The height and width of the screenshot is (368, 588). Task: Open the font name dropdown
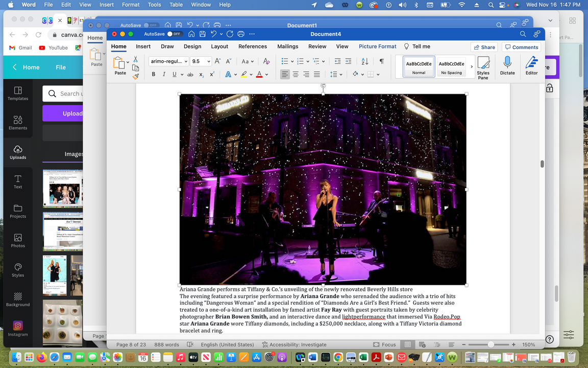point(168,61)
